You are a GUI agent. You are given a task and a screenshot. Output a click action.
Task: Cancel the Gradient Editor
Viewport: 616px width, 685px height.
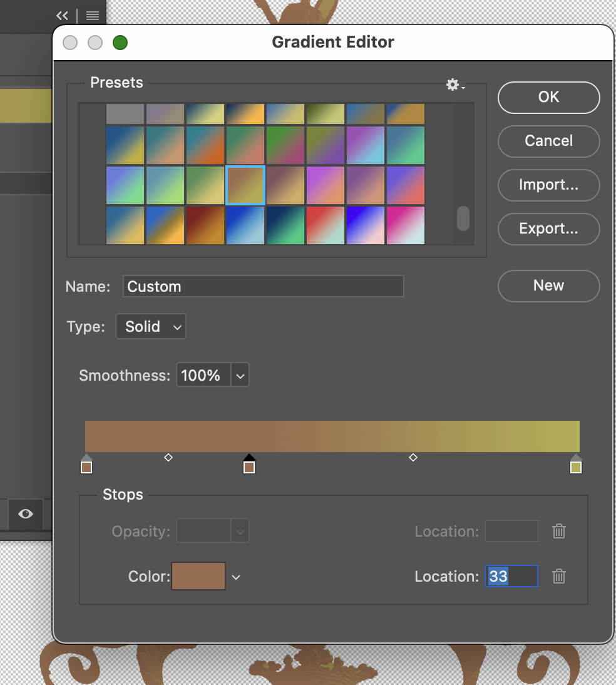tap(548, 141)
